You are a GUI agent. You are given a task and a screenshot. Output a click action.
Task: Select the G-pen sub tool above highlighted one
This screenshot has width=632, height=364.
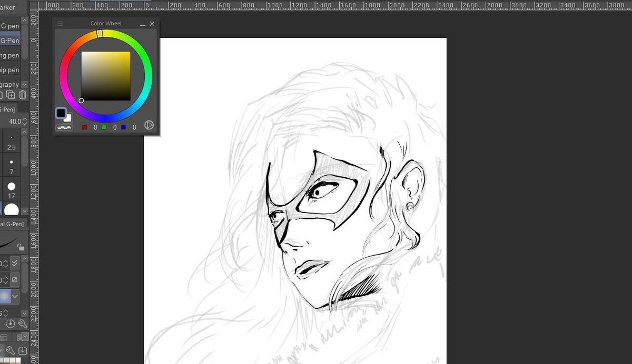(x=10, y=26)
